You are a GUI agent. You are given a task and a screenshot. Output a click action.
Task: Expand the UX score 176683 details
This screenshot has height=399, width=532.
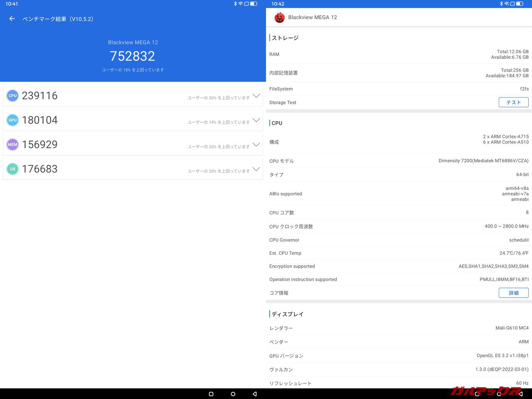point(256,169)
